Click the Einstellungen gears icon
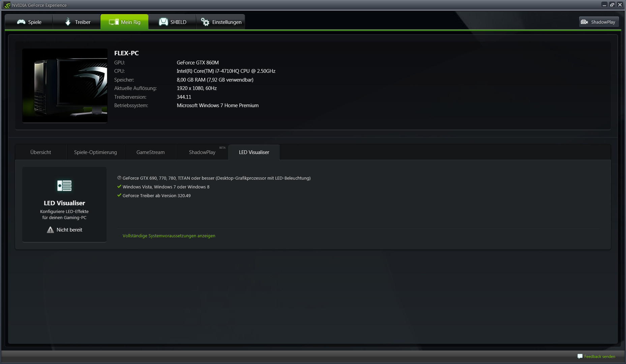The image size is (626, 364). point(205,22)
